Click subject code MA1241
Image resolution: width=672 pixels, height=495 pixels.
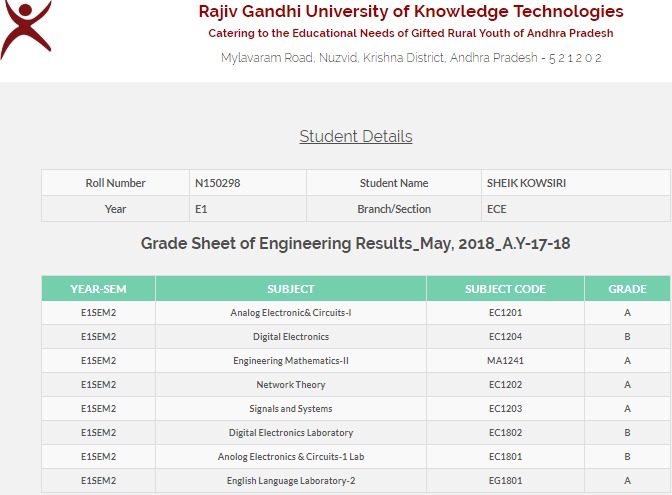[505, 361]
